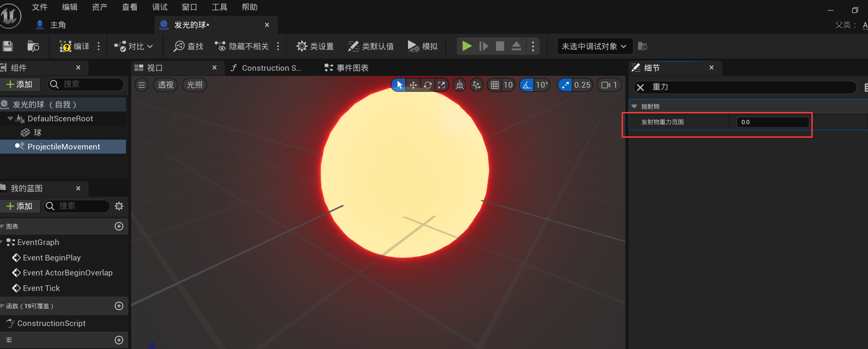Clear the 重力 details search

[640, 87]
